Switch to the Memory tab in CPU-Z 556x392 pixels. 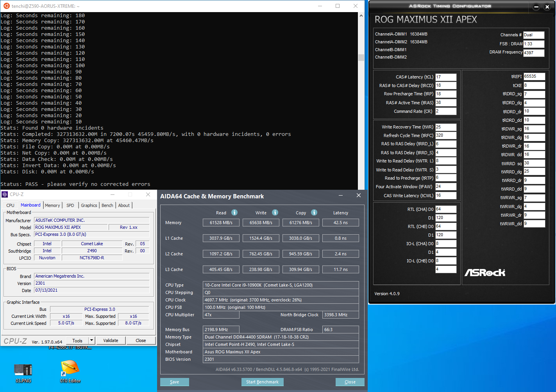coord(52,205)
